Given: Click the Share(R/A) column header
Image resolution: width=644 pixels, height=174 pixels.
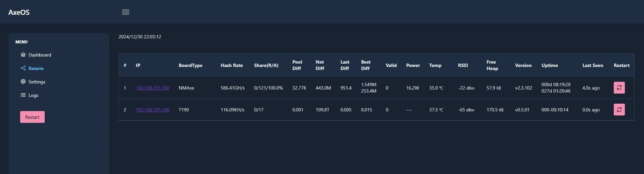Looking at the screenshot, I should pos(266,65).
